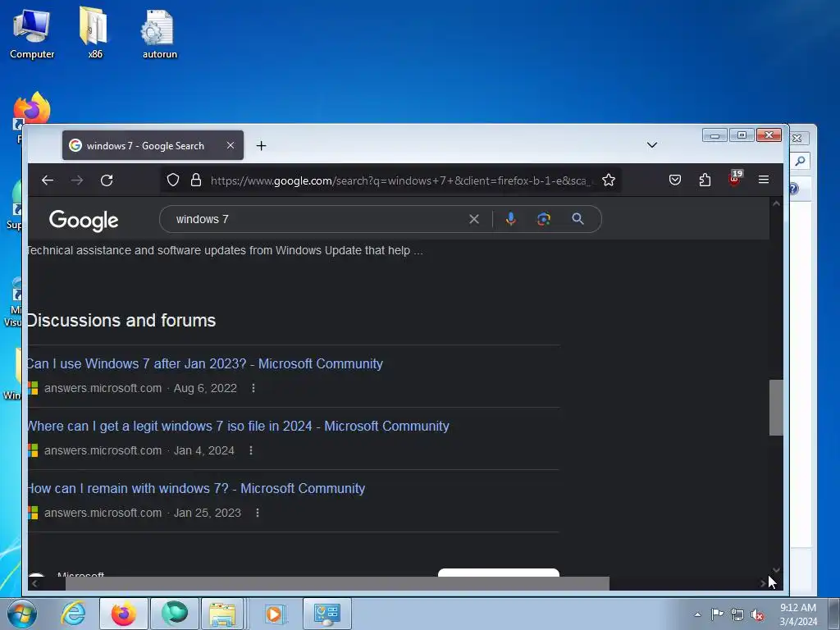This screenshot has width=840, height=630.
Task: Open options dots beside Aug 6, 2022 result
Action: click(x=253, y=388)
